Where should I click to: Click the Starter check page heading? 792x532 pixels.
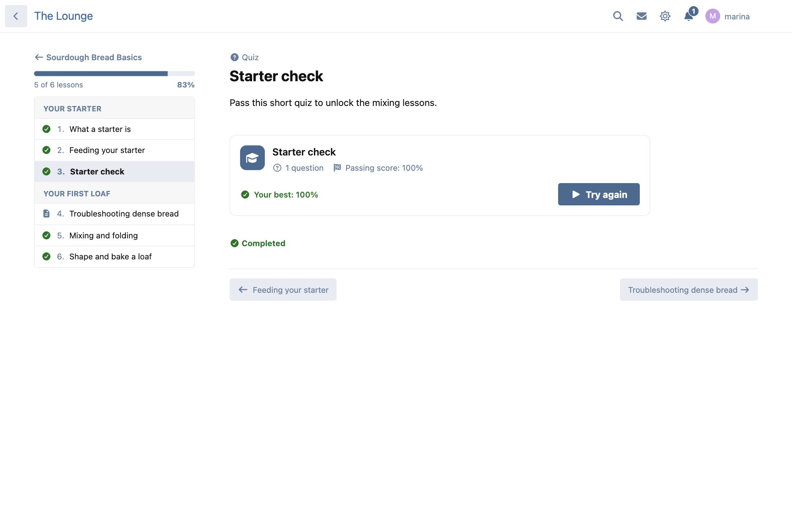click(276, 76)
